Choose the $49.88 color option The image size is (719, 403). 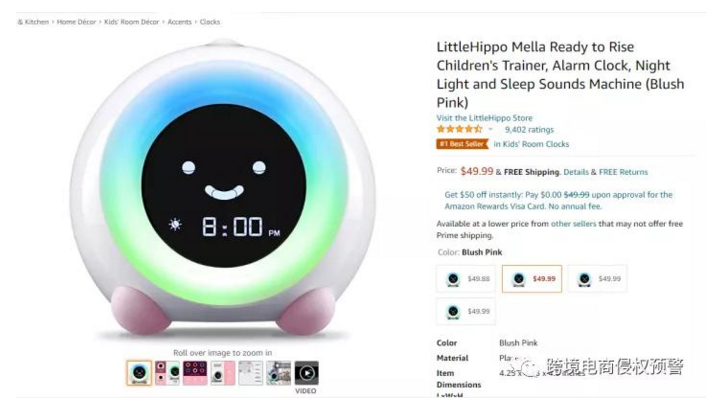[466, 279]
